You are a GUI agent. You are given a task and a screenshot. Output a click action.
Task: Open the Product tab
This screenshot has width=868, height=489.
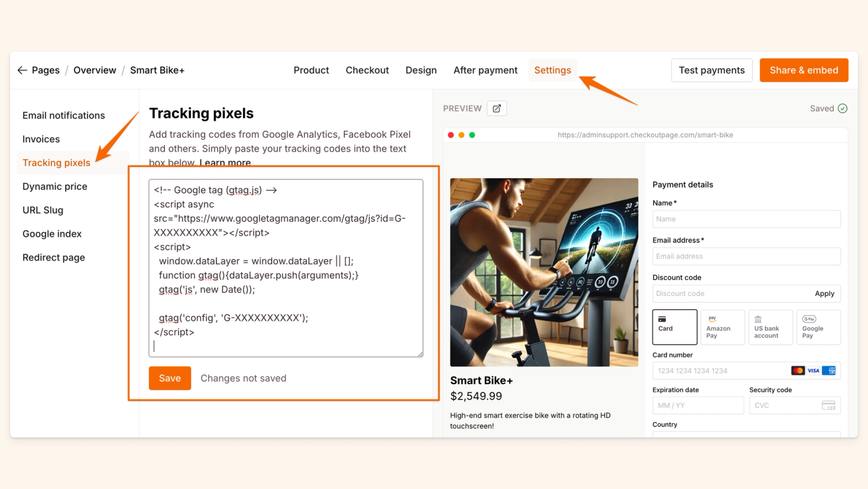click(311, 70)
